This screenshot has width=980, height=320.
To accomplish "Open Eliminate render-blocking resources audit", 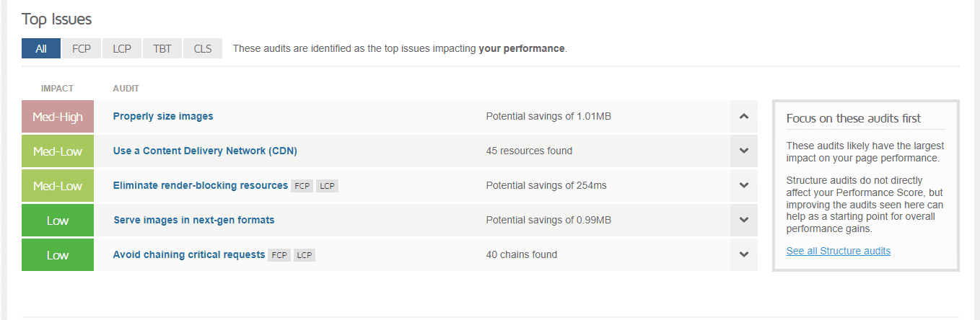I will (x=201, y=186).
